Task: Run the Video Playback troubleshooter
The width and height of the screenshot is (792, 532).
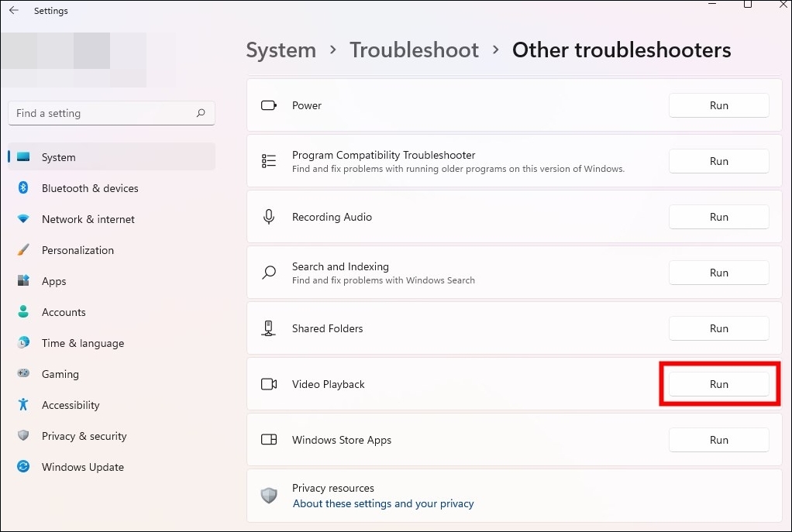Action: point(718,384)
